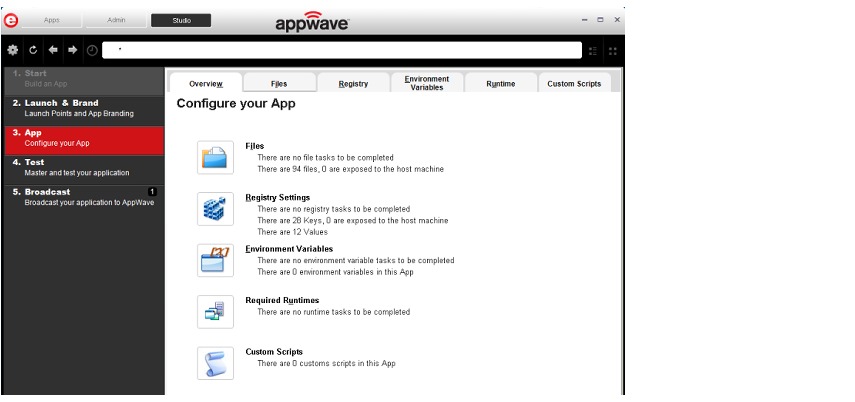The width and height of the screenshot is (855, 402).
Task: Select step 3 App in sidebar
Action: click(85, 140)
